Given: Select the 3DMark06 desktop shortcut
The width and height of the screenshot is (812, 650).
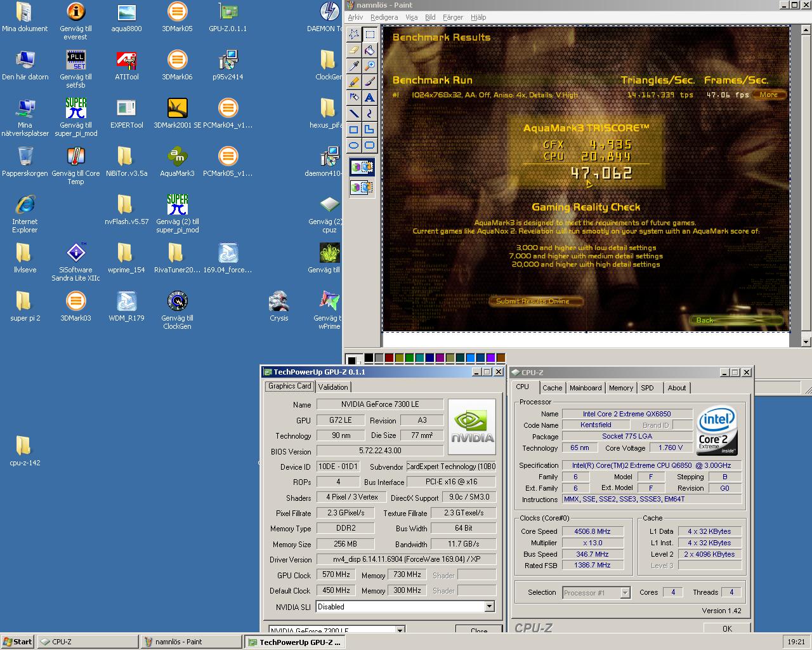Looking at the screenshot, I should click(177, 65).
